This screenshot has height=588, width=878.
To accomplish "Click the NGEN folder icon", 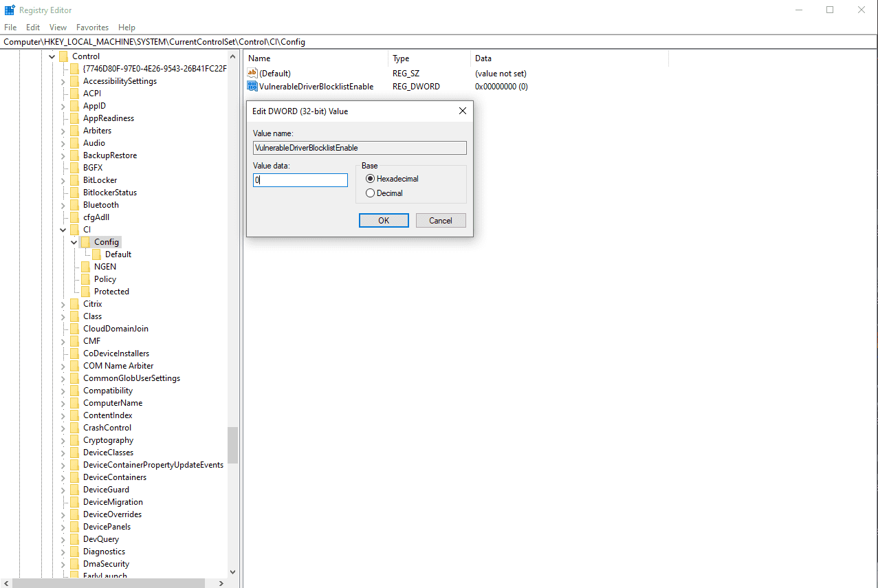I will (85, 267).
